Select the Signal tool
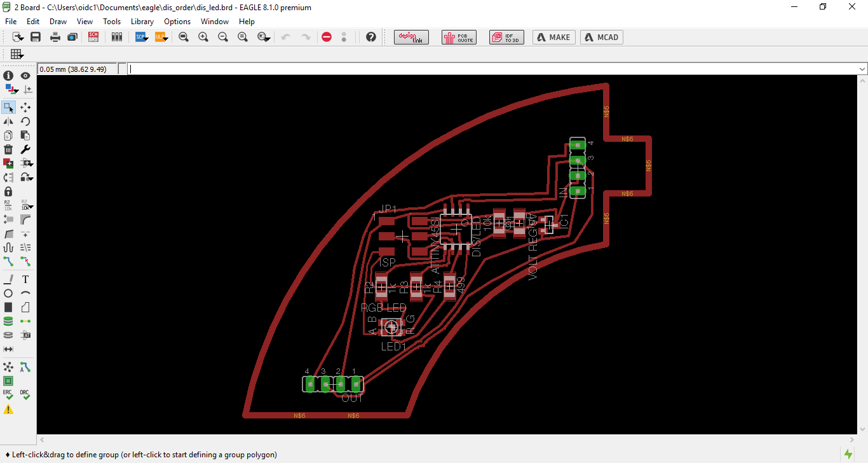 25,321
